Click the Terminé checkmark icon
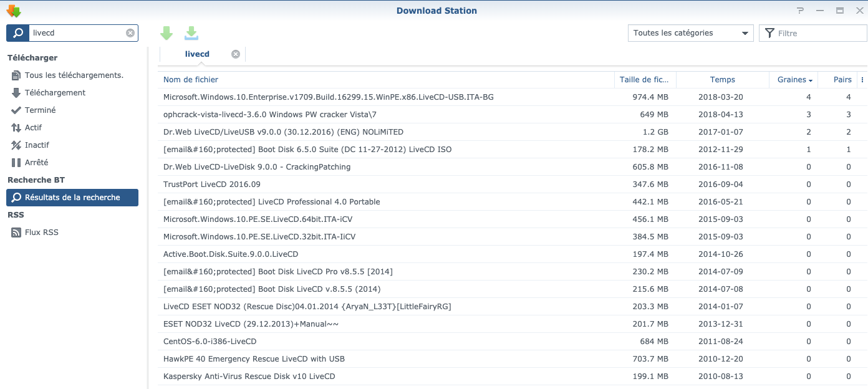The height and width of the screenshot is (389, 868). click(16, 110)
